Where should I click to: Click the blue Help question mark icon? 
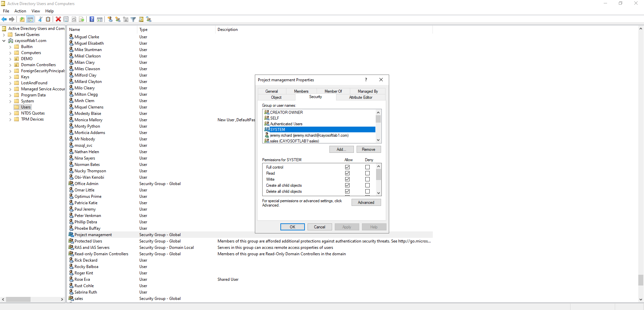pos(92,19)
